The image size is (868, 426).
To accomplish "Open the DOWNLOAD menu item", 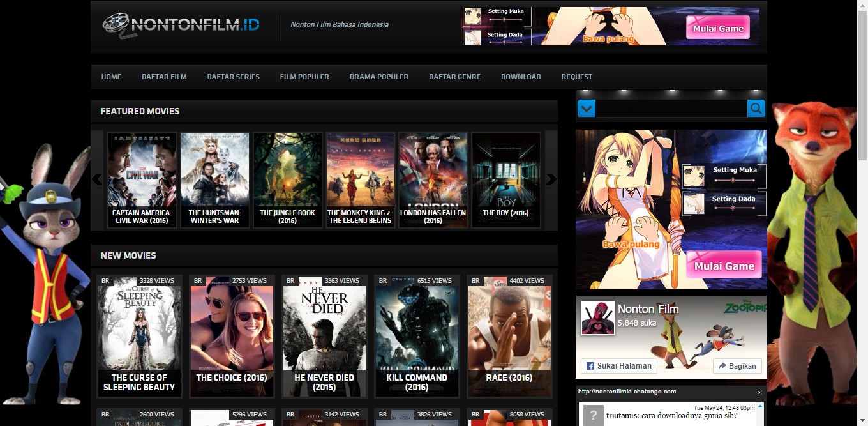I will click(x=521, y=77).
